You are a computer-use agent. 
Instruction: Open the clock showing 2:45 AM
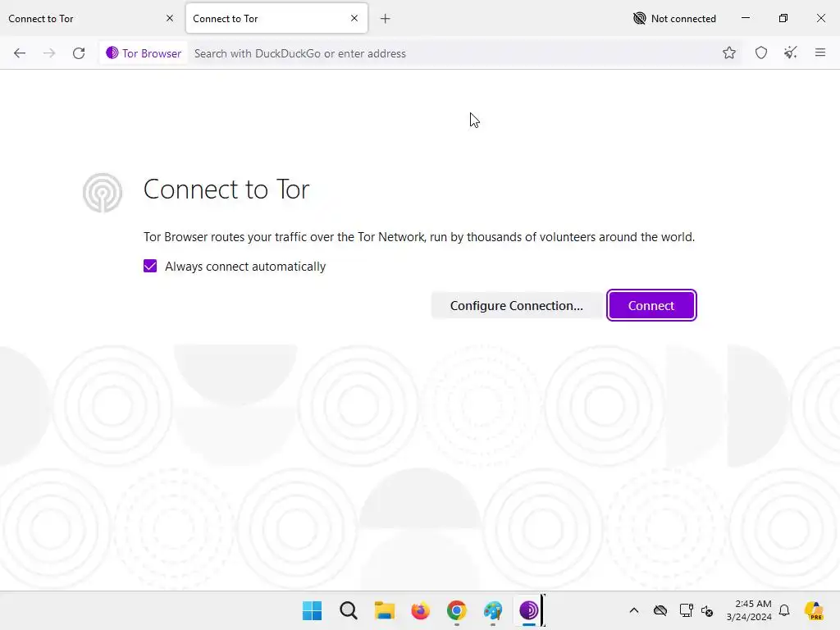point(749,610)
